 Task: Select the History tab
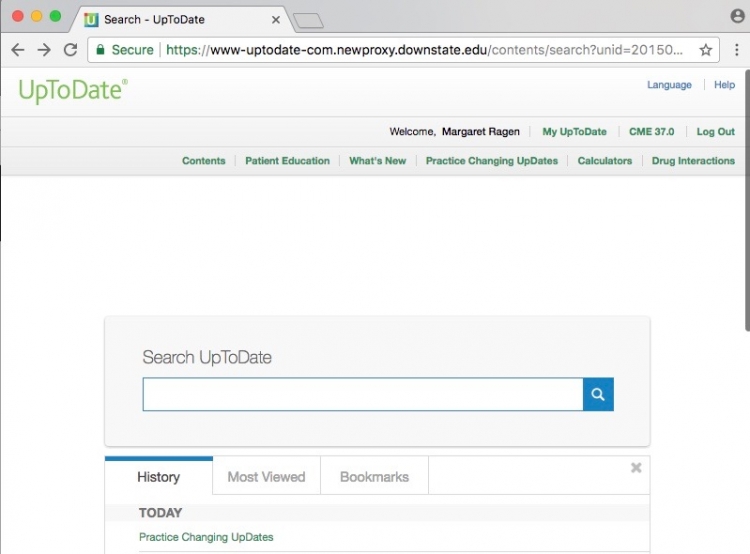point(158,477)
